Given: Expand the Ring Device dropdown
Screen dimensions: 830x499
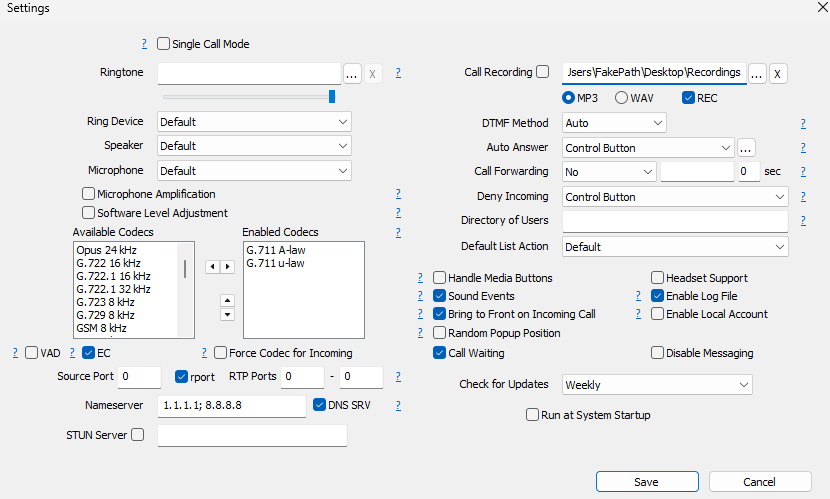Looking at the screenshot, I should [x=254, y=122].
